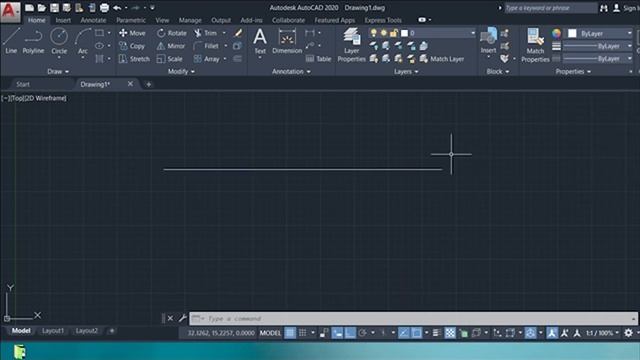Expand the Annotation panel
The width and height of the screenshot is (640, 360).
coord(291,71)
